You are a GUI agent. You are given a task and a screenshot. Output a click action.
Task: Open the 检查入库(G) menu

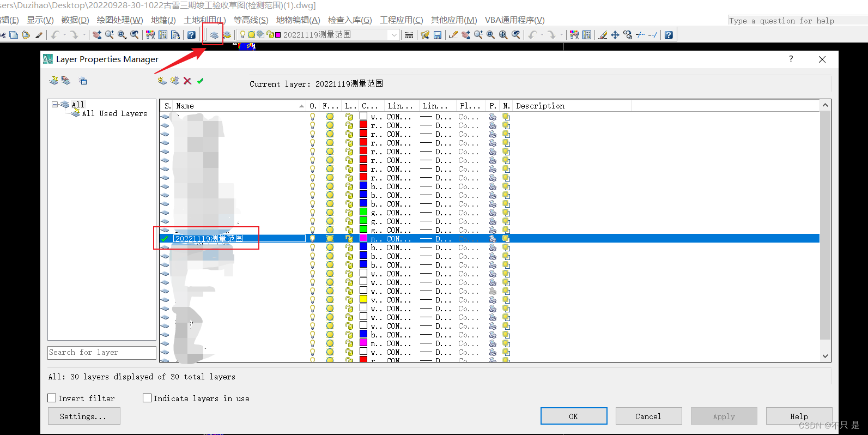(x=350, y=20)
